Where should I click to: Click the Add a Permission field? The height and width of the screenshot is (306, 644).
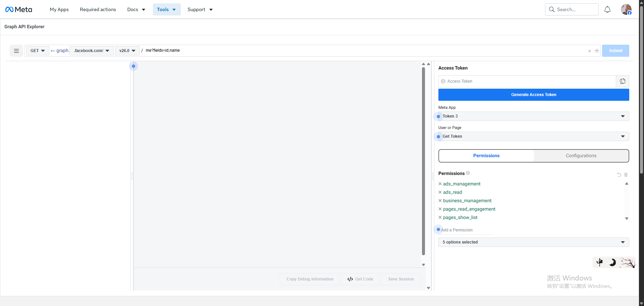tap(465, 230)
